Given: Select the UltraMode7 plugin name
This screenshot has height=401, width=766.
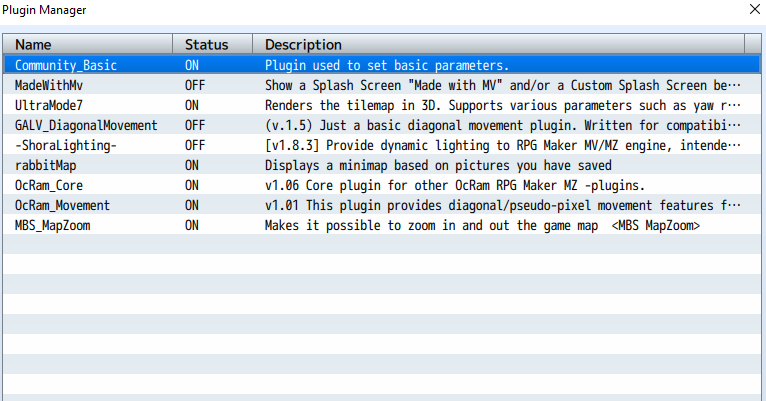Looking at the screenshot, I should (49, 106).
